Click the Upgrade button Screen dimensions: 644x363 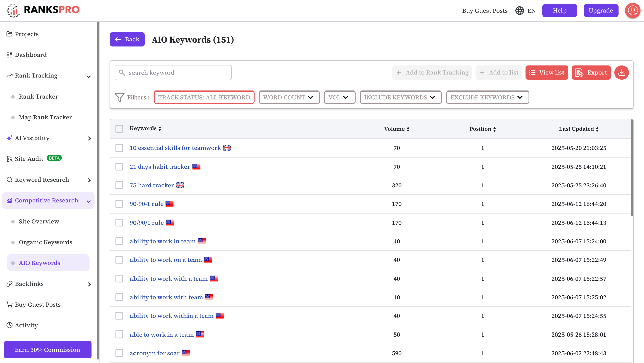[601, 11]
